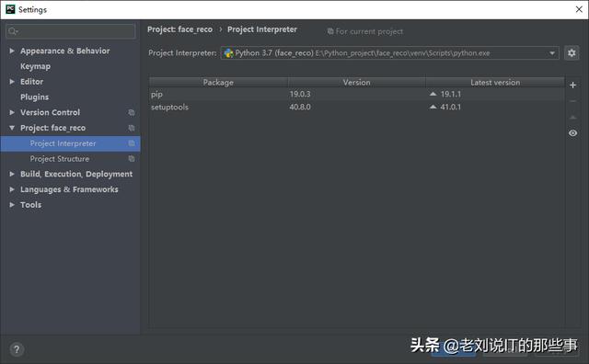The image size is (589, 364).
Task: Expand the Tools section
Action: tap(12, 205)
